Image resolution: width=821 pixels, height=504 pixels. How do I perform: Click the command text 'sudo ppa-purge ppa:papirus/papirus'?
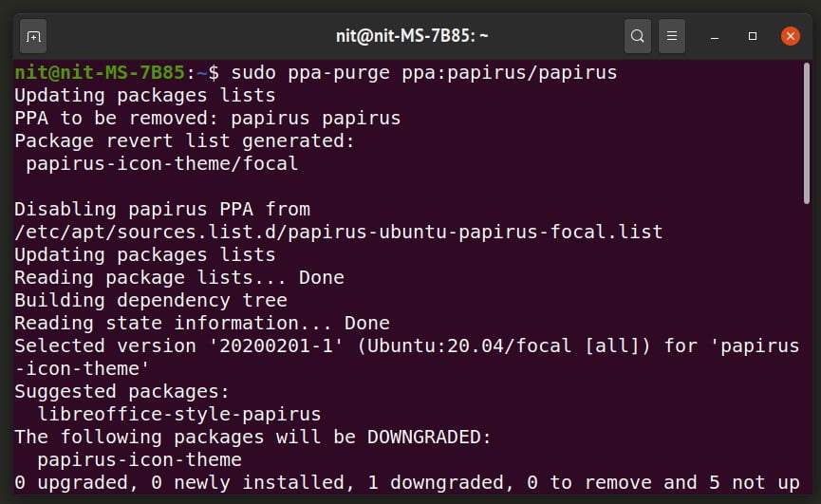[424, 73]
